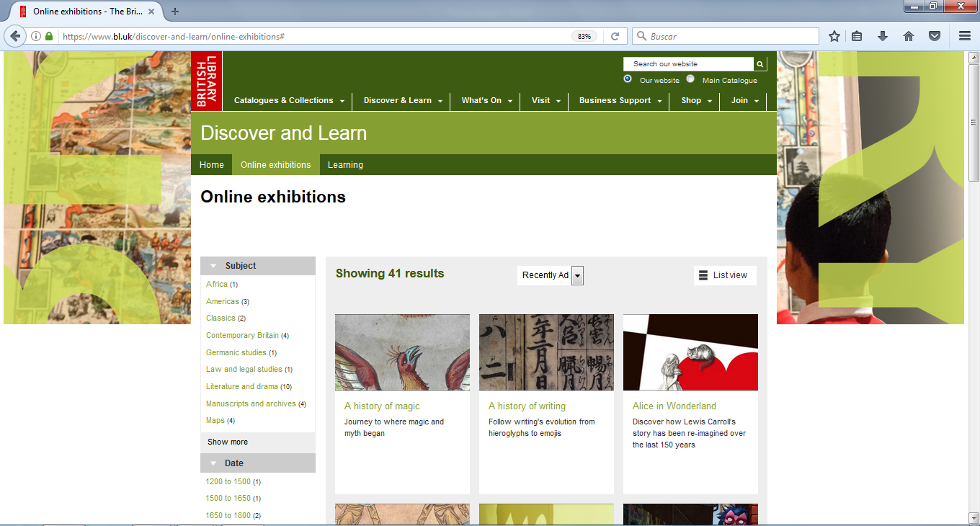980x526 pixels.
Task: Click the British Library logo
Action: tap(207, 81)
